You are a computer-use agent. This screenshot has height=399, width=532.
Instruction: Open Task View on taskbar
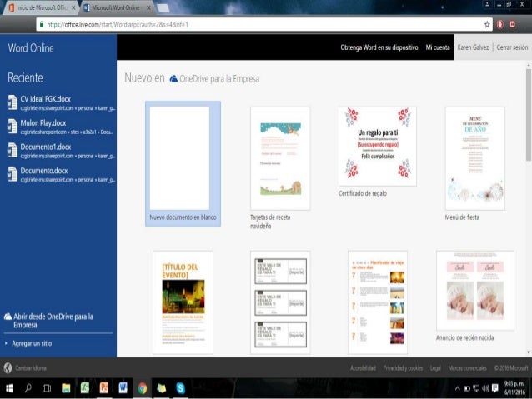pyautogui.click(x=47, y=388)
